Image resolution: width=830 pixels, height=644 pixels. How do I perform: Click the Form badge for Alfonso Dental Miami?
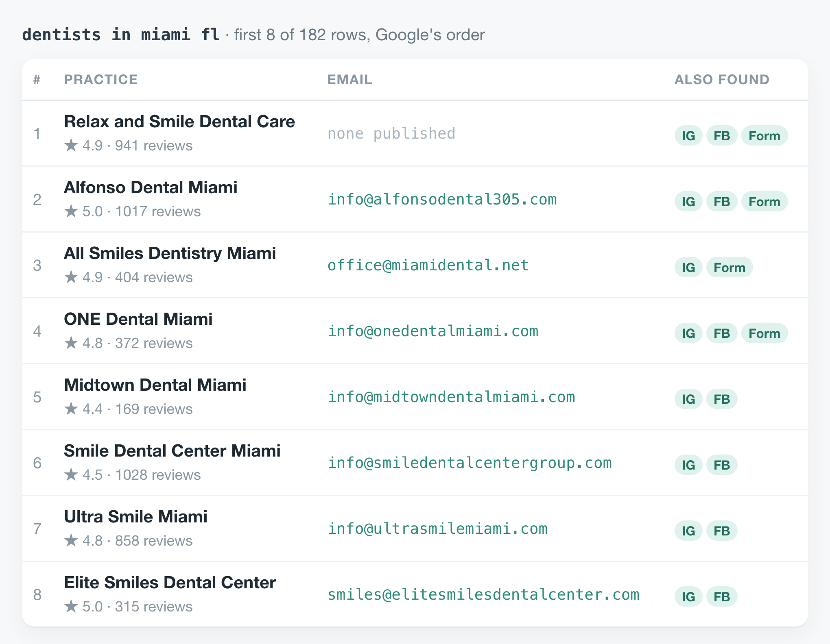[764, 202]
